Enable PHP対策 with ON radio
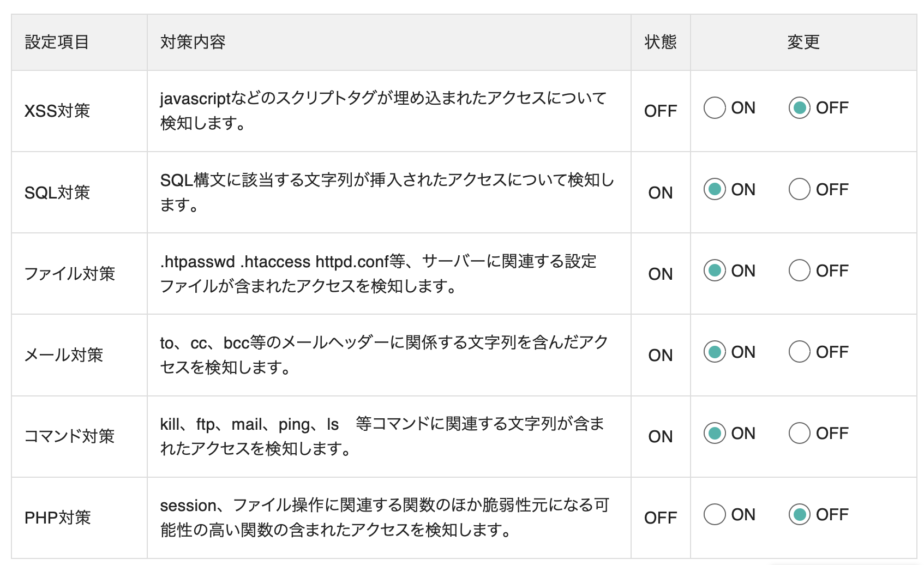Viewport: 924px width, 565px height. (715, 514)
